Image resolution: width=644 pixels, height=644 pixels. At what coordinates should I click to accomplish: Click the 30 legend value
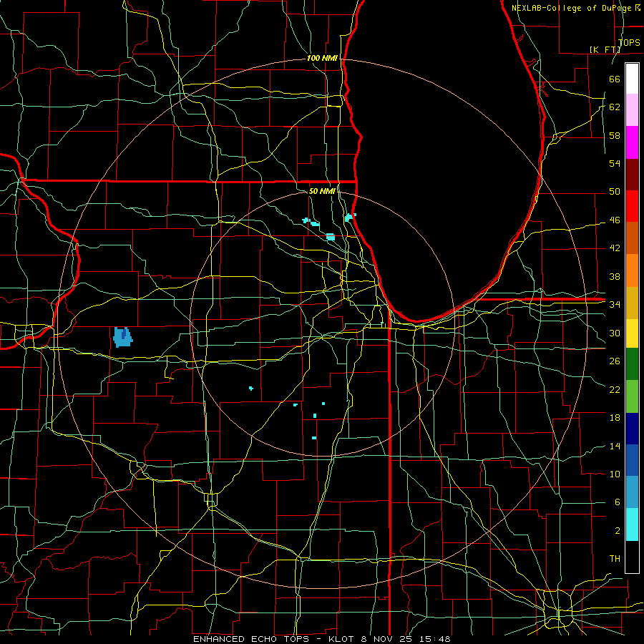(x=615, y=333)
